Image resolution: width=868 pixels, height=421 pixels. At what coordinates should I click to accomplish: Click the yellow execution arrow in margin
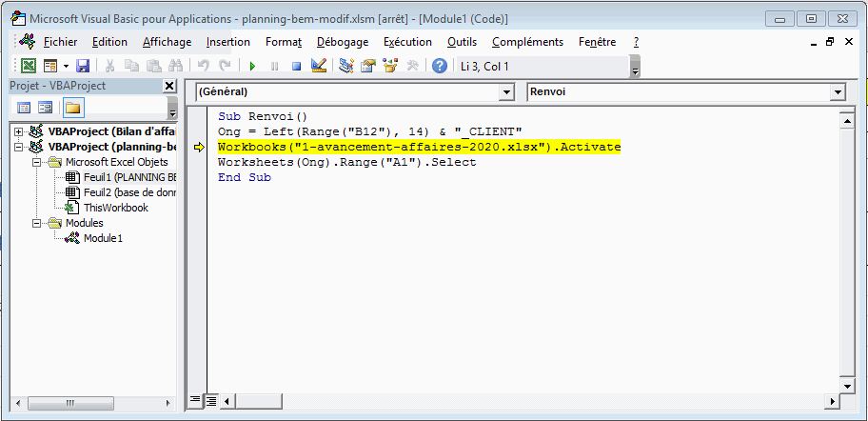pyautogui.click(x=199, y=148)
